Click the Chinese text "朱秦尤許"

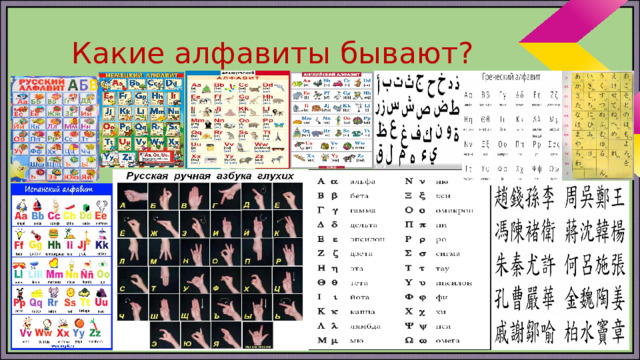click(x=525, y=264)
